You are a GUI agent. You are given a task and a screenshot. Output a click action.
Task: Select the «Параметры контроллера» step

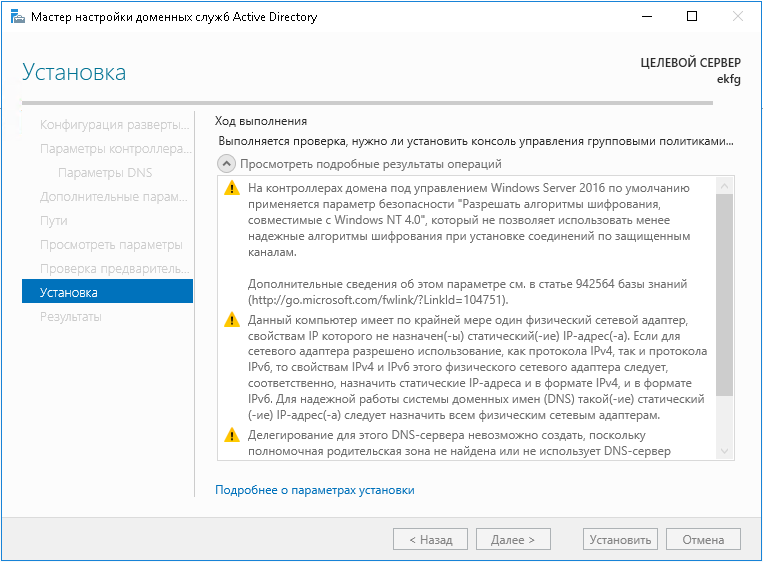pyautogui.click(x=114, y=149)
